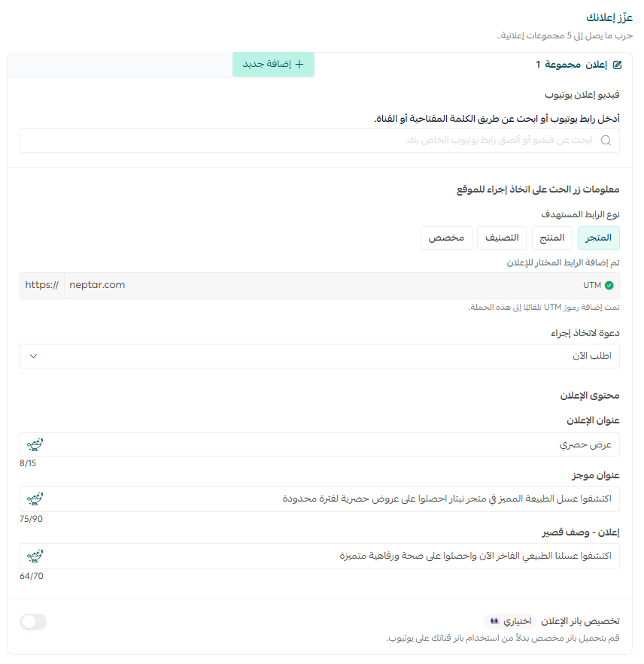This screenshot has height=664, width=644.
Task: Click the plus icon in إضافة جديد
Action: (x=299, y=65)
